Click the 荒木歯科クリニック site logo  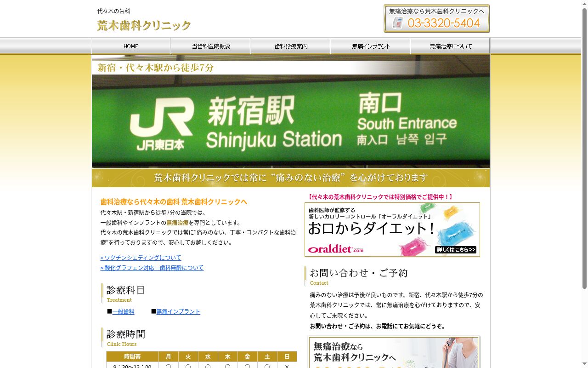point(144,26)
